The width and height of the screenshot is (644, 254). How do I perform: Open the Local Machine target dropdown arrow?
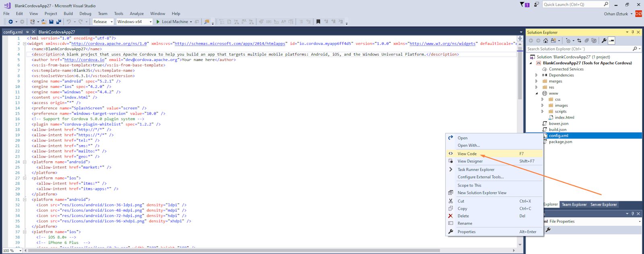[x=191, y=22]
